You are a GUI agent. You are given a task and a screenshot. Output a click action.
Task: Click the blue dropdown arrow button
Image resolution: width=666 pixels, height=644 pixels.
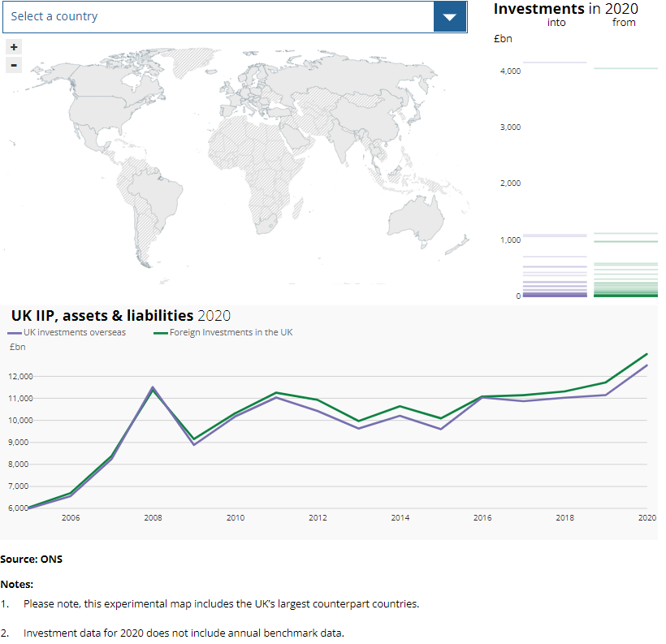pos(450,16)
